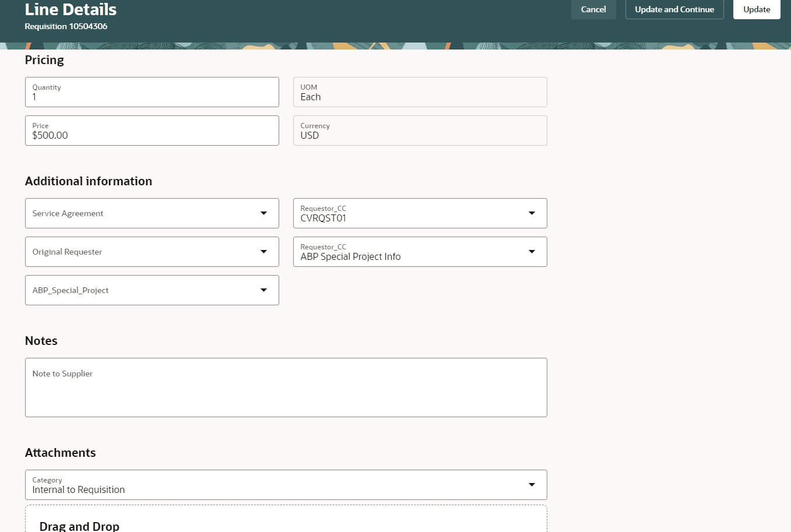The image size is (791, 532).
Task: Open the ABP Special Project Info dropdown arrow
Action: (532, 252)
